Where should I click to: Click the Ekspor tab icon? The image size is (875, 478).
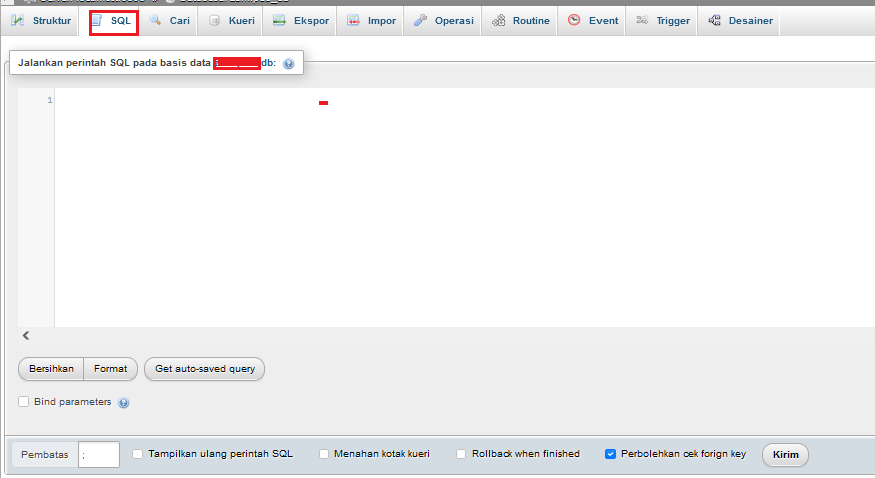coord(280,21)
